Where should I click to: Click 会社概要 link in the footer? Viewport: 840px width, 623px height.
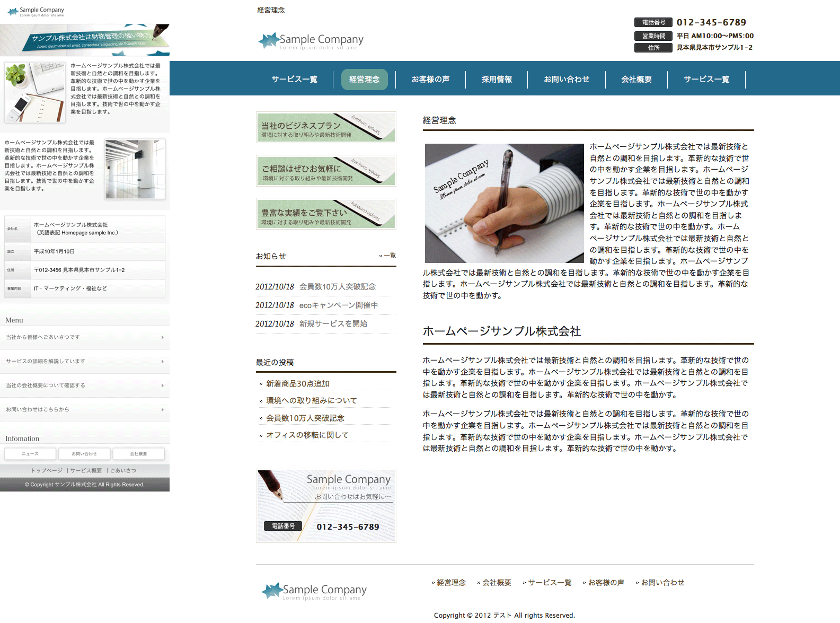(x=496, y=583)
